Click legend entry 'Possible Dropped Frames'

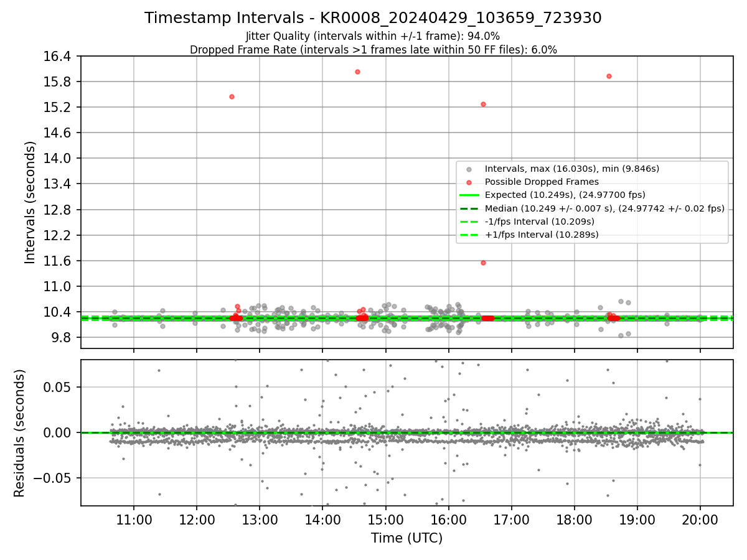pos(542,182)
